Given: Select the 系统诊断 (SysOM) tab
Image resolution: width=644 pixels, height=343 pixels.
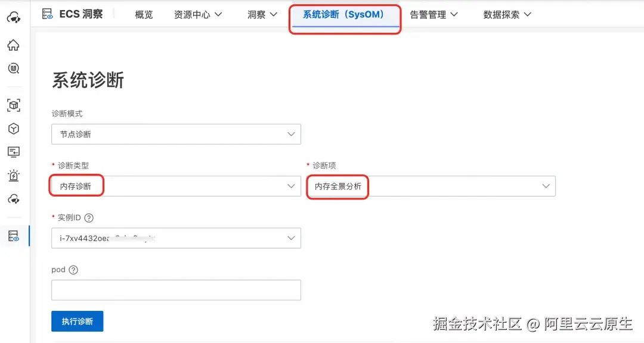Looking at the screenshot, I should (343, 14).
